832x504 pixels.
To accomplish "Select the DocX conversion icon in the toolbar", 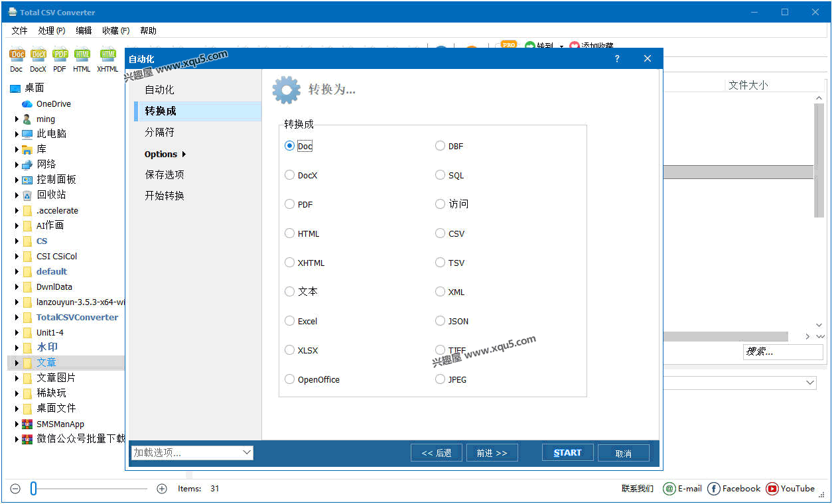I will coord(38,58).
